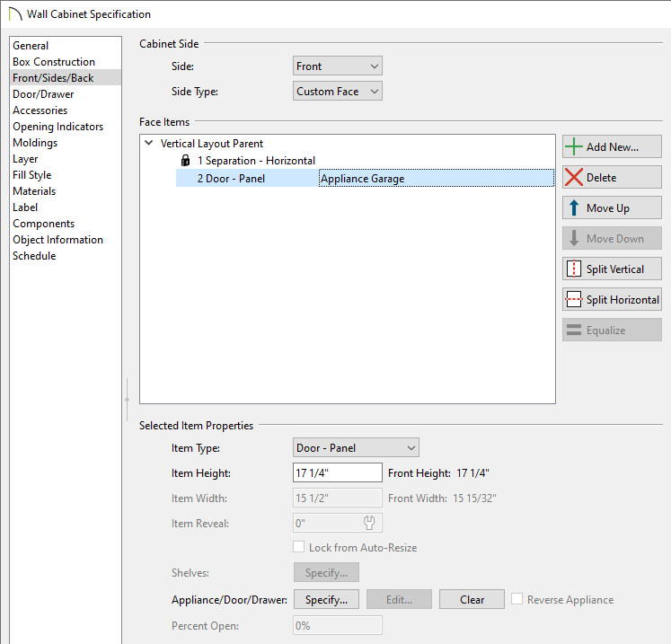Go to the Label panel
This screenshot has width=671, height=644.
point(66,207)
